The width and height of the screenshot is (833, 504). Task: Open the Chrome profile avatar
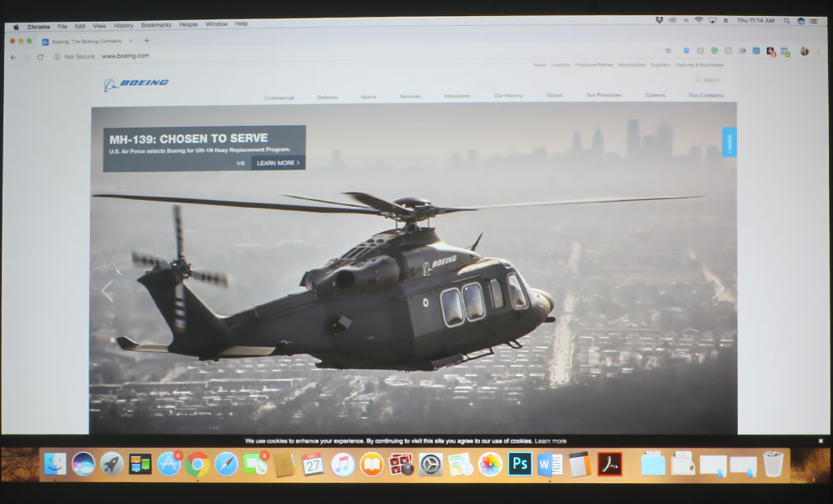coord(804,51)
